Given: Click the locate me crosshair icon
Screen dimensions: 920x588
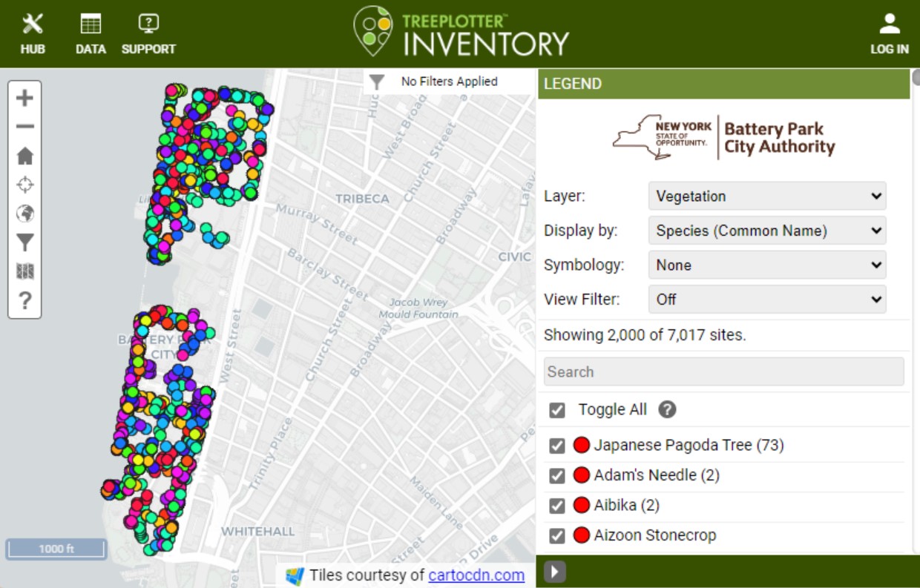Looking at the screenshot, I should coord(24,185).
